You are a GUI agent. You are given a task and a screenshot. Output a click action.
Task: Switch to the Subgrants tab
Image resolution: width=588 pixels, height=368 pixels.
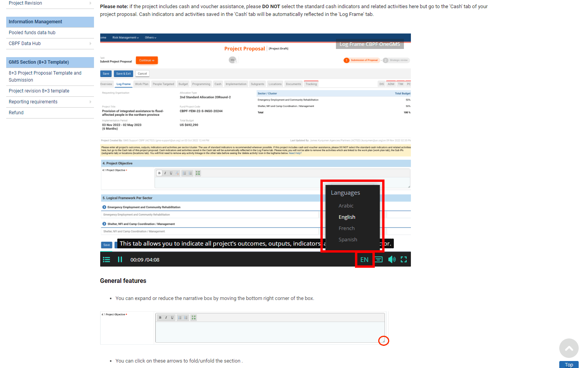coord(257,84)
